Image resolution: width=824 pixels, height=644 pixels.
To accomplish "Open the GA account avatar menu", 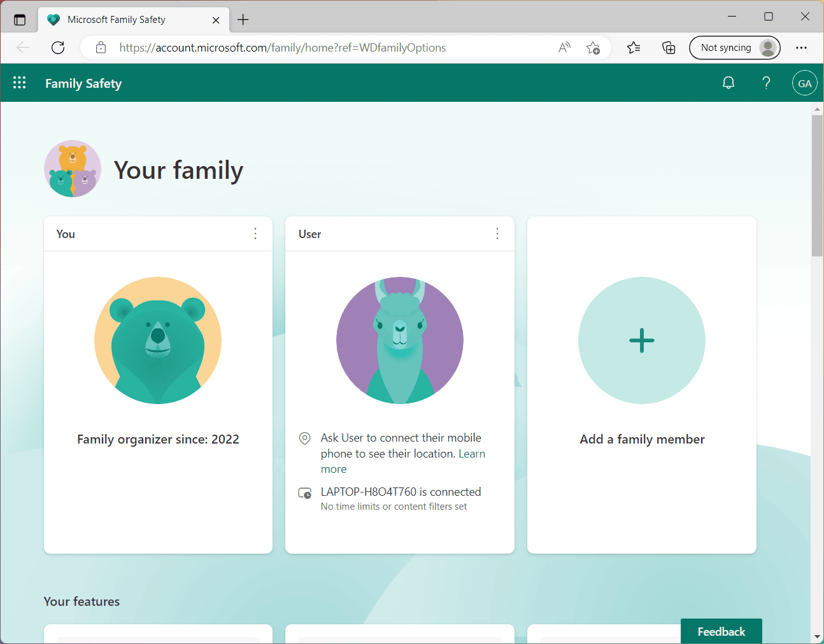I will (804, 83).
